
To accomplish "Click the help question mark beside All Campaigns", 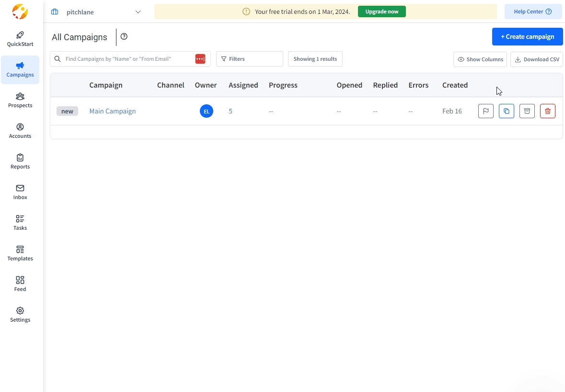I will tap(124, 36).
